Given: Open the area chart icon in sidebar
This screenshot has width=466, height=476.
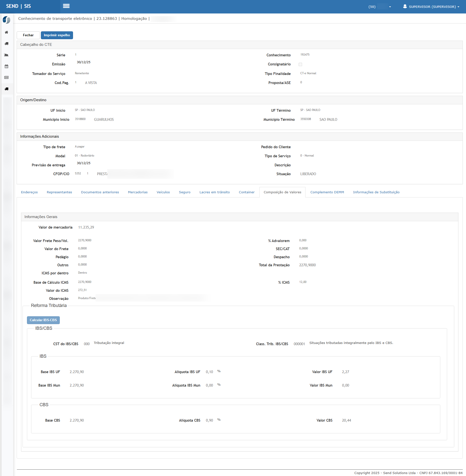Looking at the screenshot, I should pyautogui.click(x=7, y=55).
